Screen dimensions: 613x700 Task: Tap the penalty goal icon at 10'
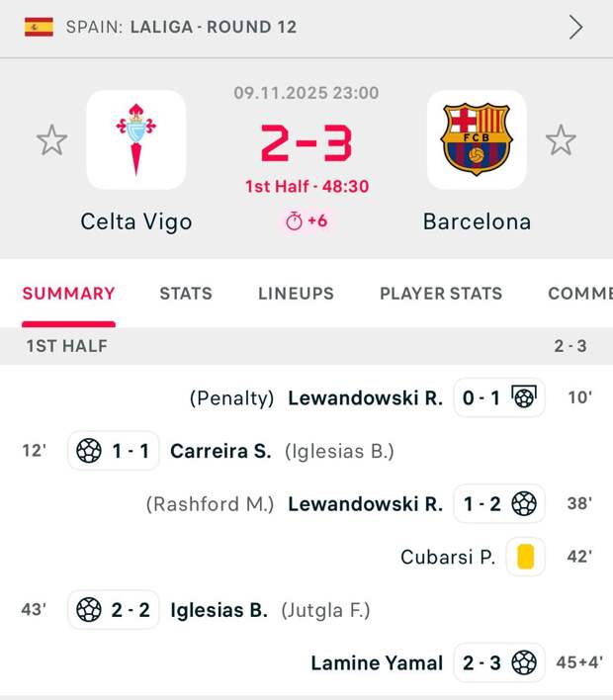pos(524,397)
